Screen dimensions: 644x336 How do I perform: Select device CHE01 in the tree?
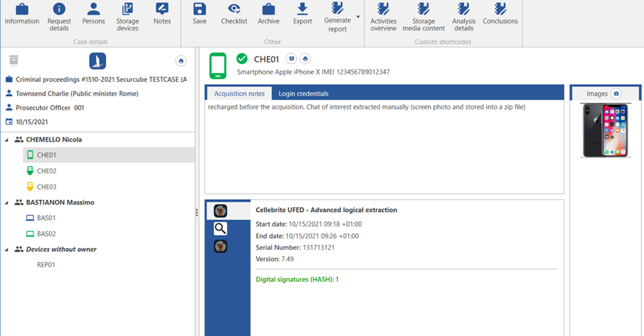tap(109, 155)
